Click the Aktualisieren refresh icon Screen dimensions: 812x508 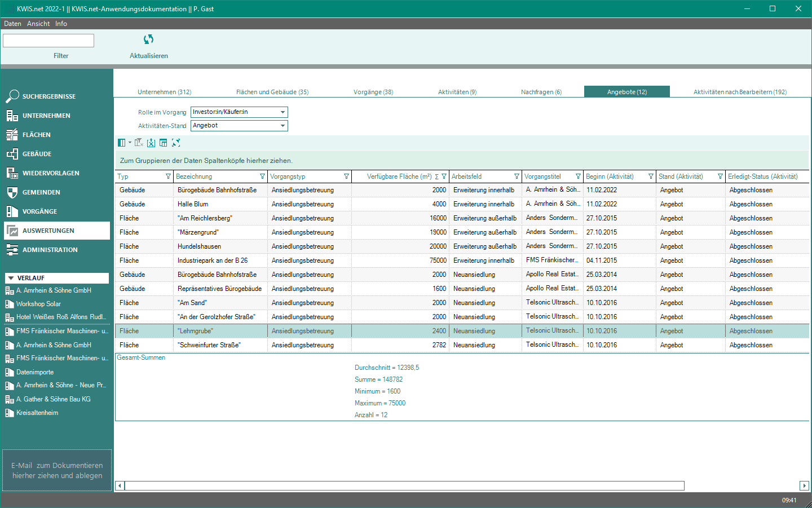point(148,39)
